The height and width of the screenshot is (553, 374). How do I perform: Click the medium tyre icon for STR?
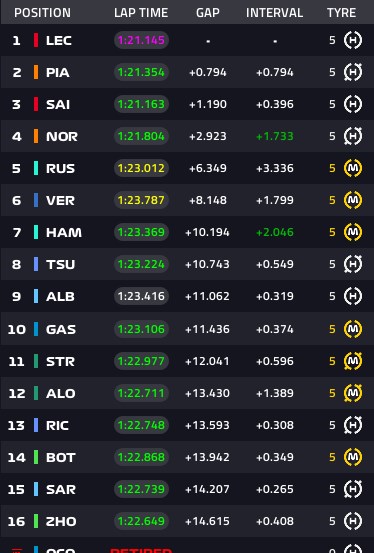tap(353, 361)
